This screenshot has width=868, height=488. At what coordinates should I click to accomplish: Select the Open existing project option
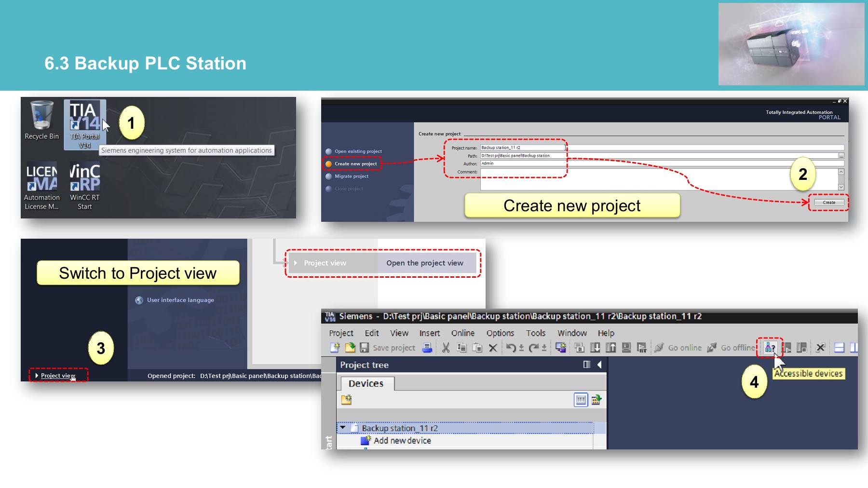click(x=353, y=151)
